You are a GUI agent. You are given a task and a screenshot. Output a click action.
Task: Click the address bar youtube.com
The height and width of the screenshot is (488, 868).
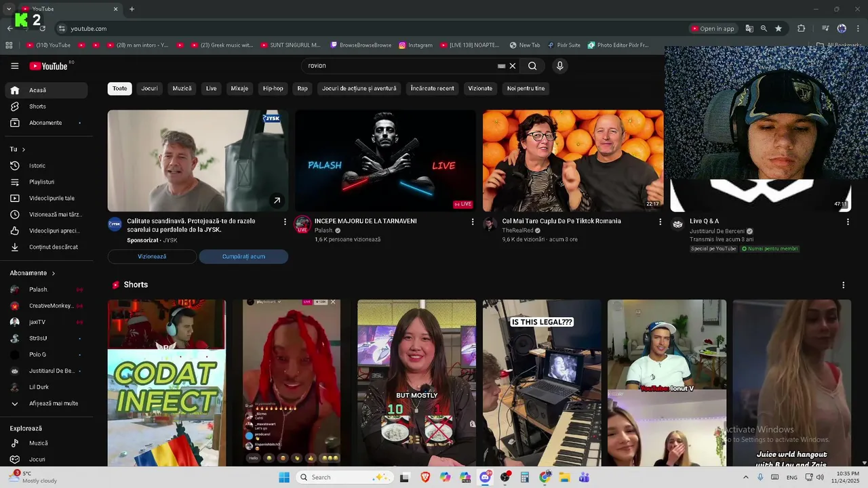pos(88,28)
